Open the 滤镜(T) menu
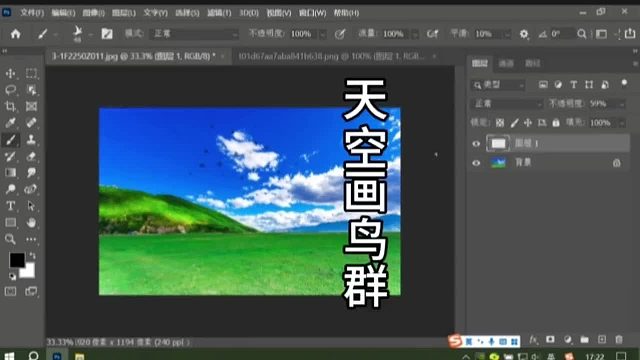The width and height of the screenshot is (640, 360). (x=219, y=13)
